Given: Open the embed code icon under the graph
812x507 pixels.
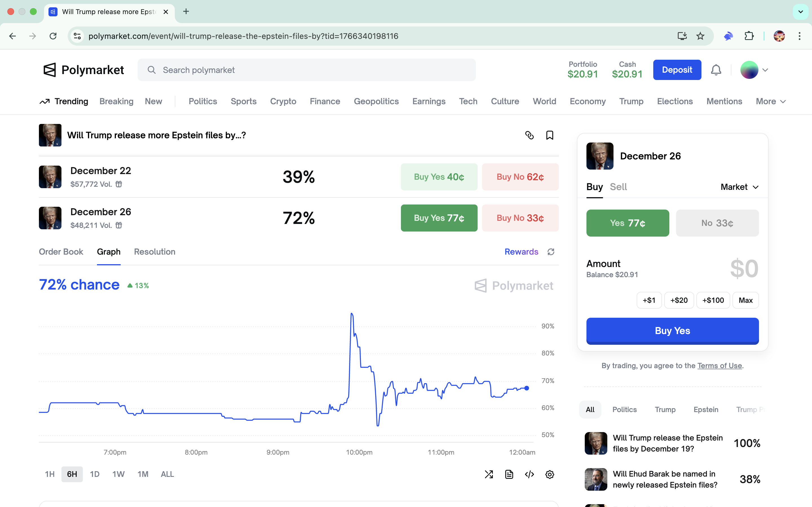Looking at the screenshot, I should 529,474.
